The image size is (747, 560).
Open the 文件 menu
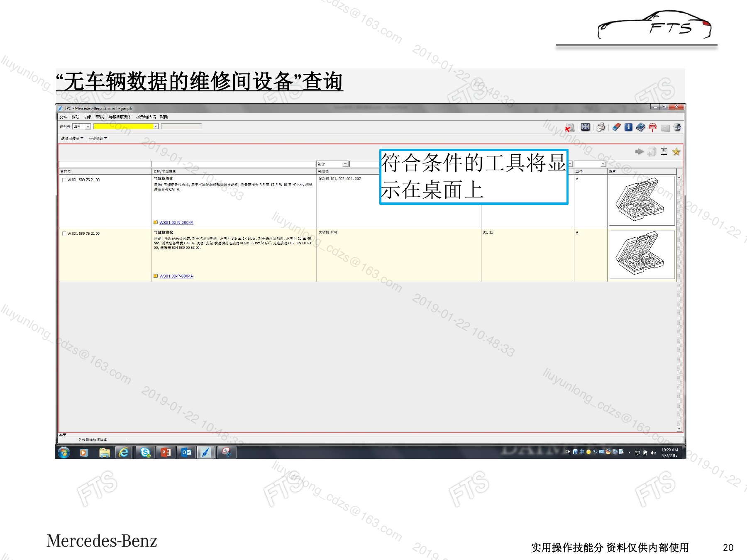tap(63, 117)
